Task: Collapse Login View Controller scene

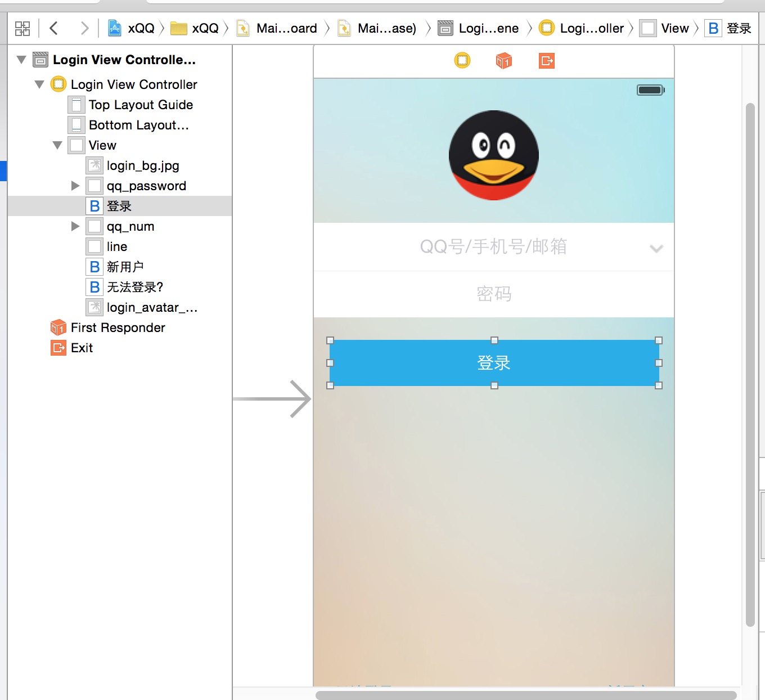Action: pos(21,60)
